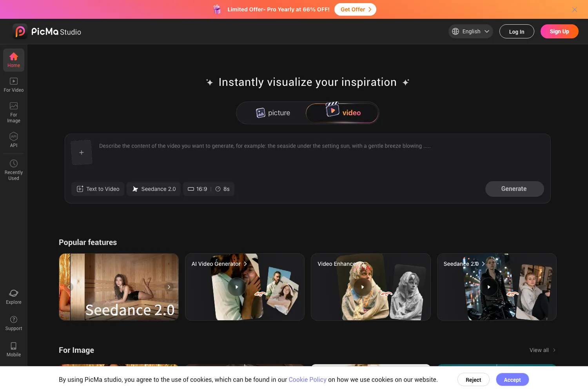Open the 16:9 aspect ratio and duration options

tap(209, 189)
